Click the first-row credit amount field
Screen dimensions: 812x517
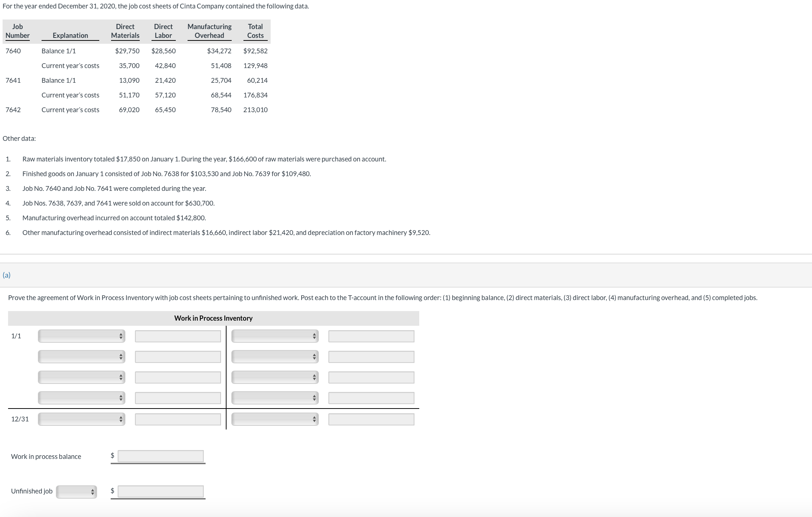(371, 336)
